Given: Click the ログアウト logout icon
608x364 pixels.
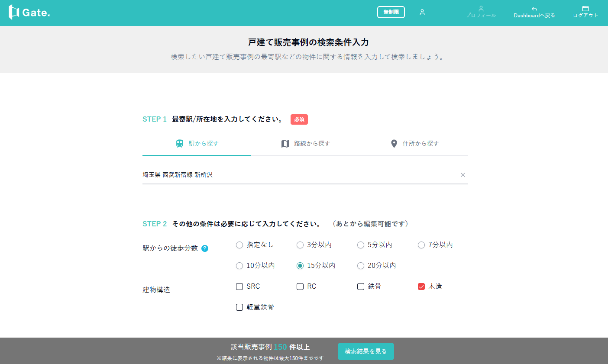Looking at the screenshot, I should tap(585, 9).
